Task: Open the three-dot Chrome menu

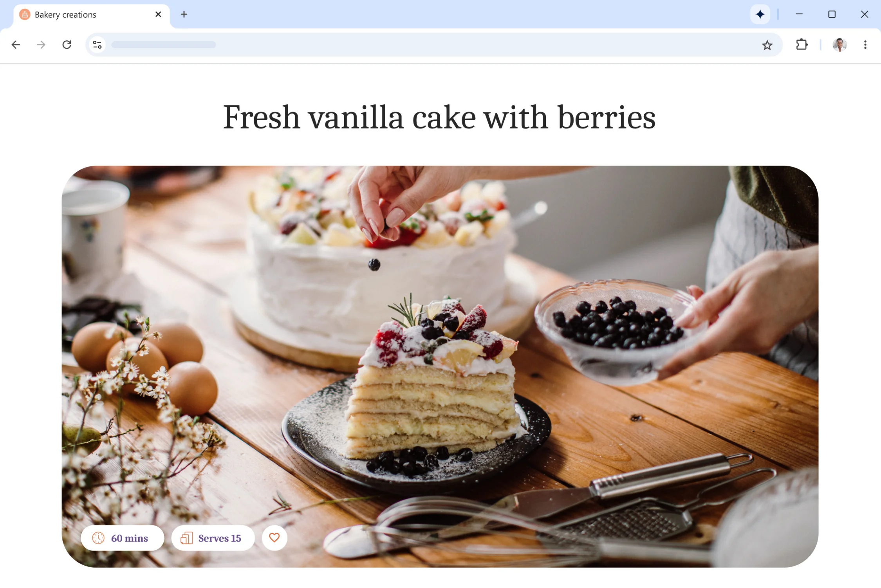Action: point(865,45)
